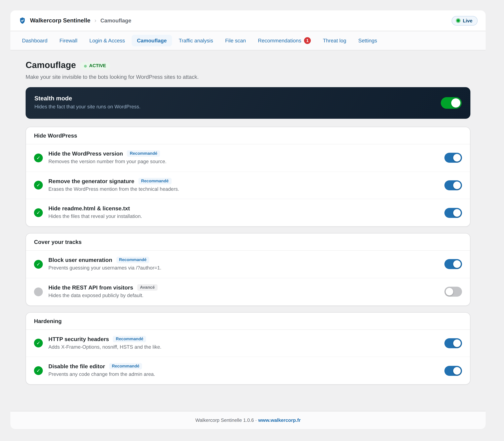Image resolution: width=504 pixels, height=441 pixels.
Task: Click the green check icon for Disable the file editor
Action: point(38,371)
